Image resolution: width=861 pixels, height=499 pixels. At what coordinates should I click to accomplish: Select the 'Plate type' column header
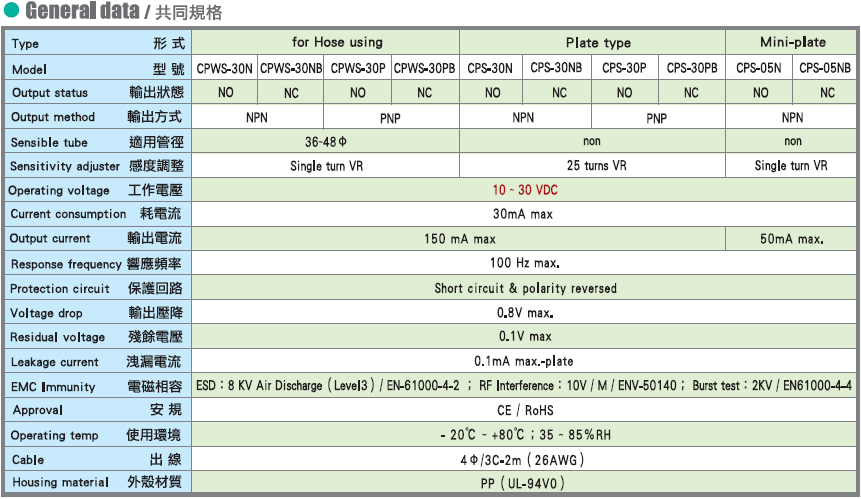pyautogui.click(x=598, y=42)
